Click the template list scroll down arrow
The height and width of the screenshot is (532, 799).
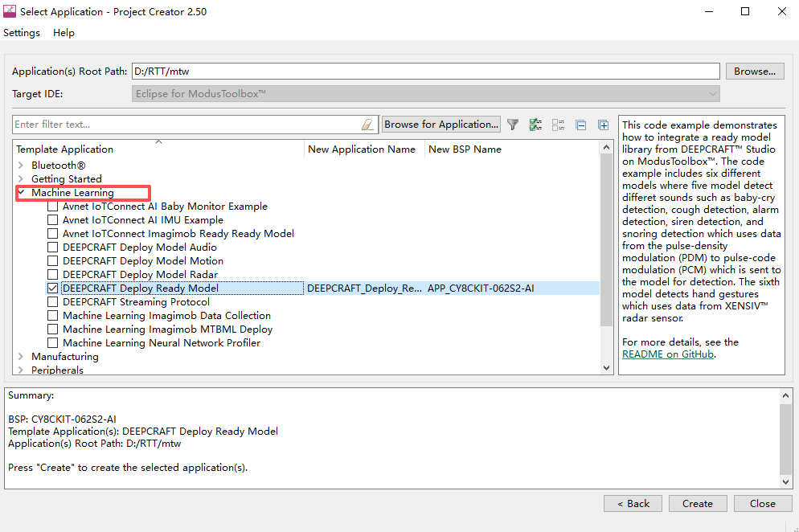click(606, 368)
